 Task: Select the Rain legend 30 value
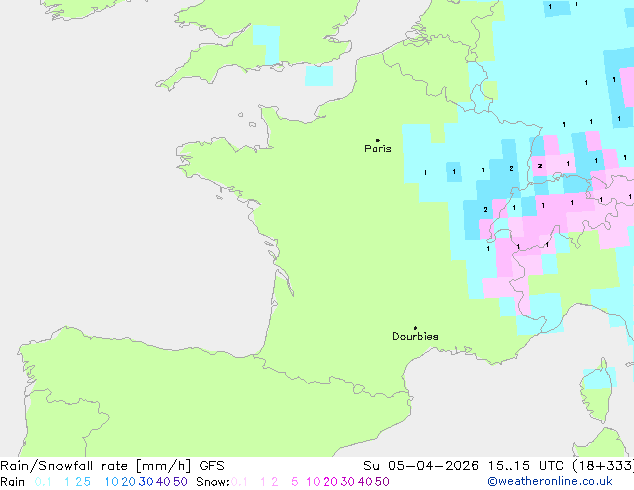pyautogui.click(x=146, y=482)
